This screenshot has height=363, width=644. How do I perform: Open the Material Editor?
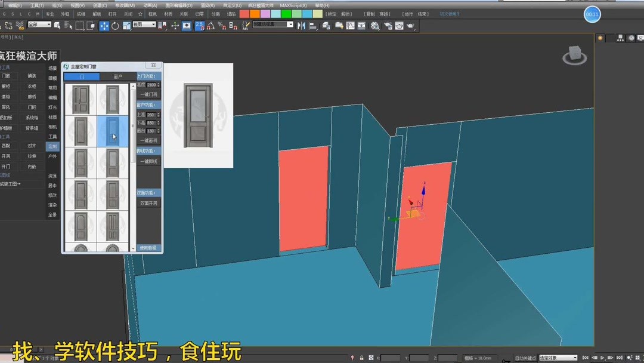pyautogui.click(x=374, y=26)
